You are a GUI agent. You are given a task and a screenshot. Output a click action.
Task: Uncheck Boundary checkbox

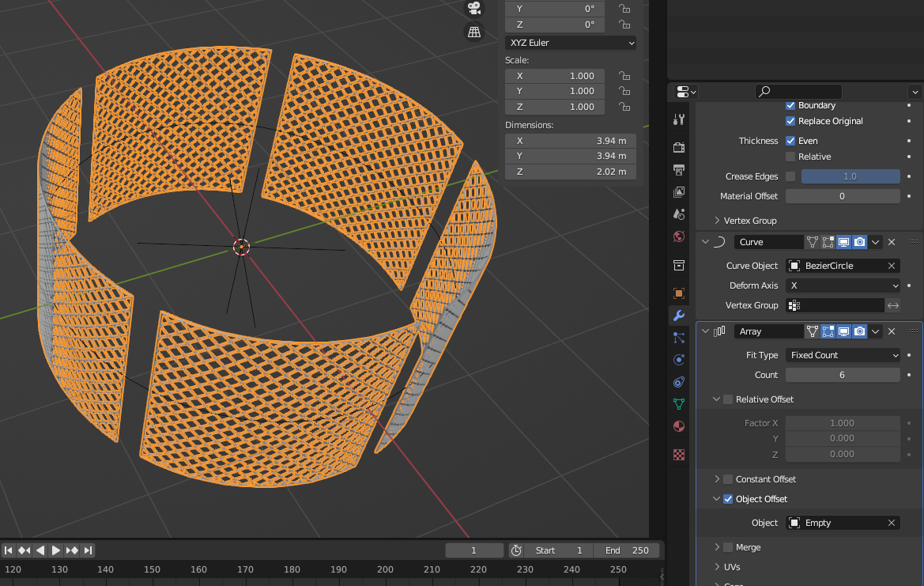(790, 105)
